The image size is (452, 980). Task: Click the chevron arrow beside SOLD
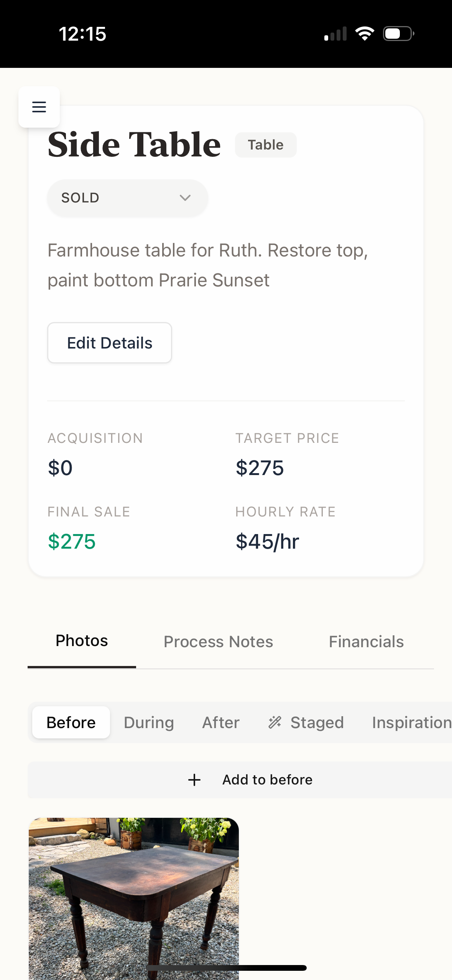(185, 198)
